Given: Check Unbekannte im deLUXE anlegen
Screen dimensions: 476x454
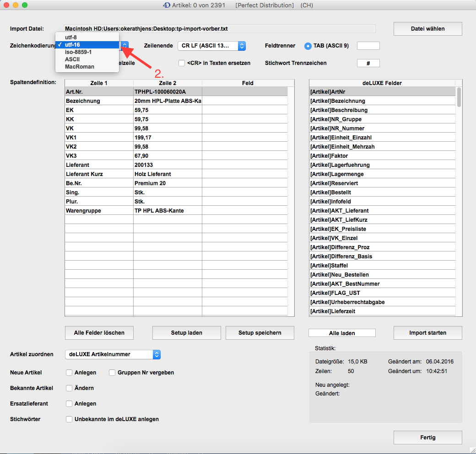Looking at the screenshot, I should point(69,419).
